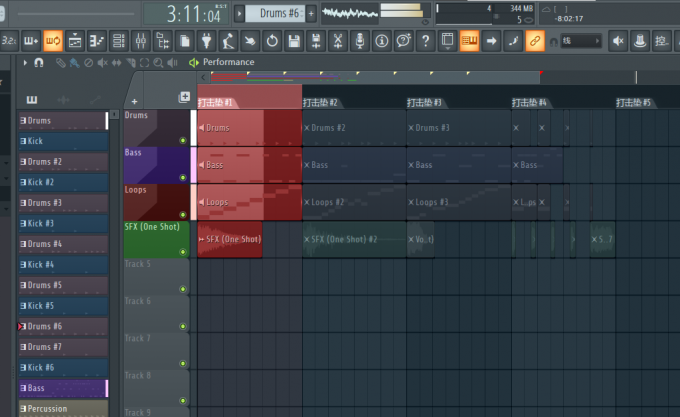Mute the SFX (One Shot) track LED
This screenshot has height=417, width=680.
(x=183, y=252)
